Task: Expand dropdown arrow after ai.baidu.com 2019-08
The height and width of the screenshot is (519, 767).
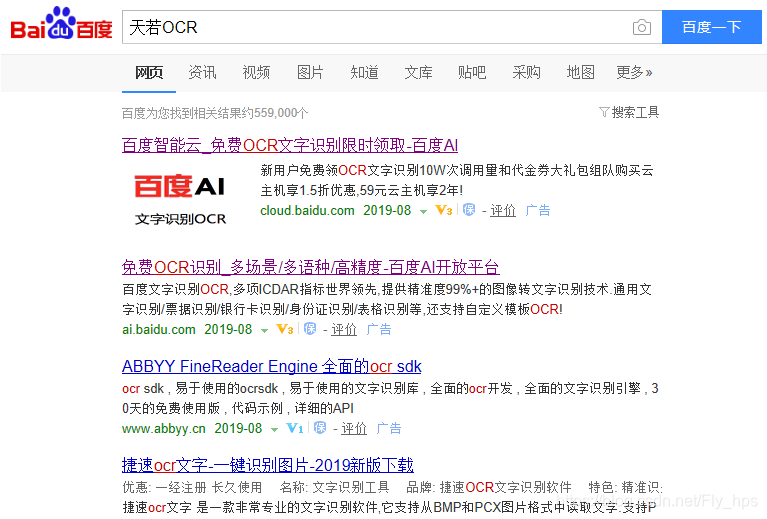Action: (x=264, y=331)
